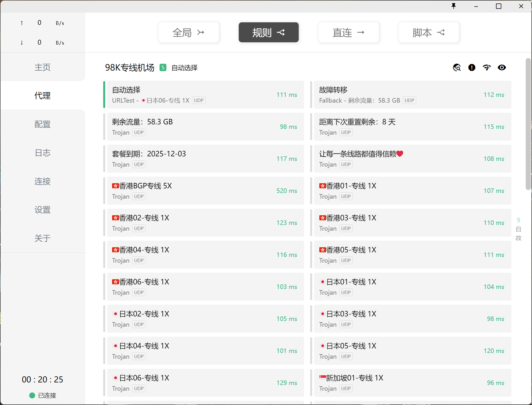
Task: Switch to 全局 global mode
Action: click(188, 32)
